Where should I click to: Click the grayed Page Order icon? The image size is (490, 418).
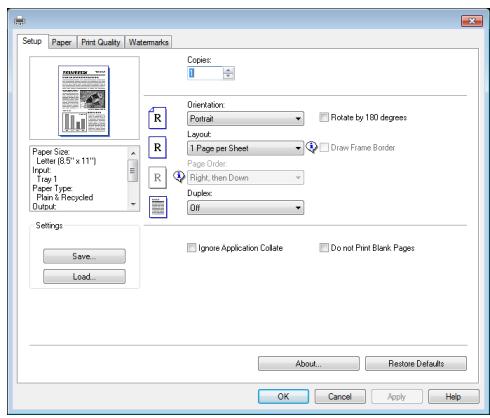coord(157,177)
